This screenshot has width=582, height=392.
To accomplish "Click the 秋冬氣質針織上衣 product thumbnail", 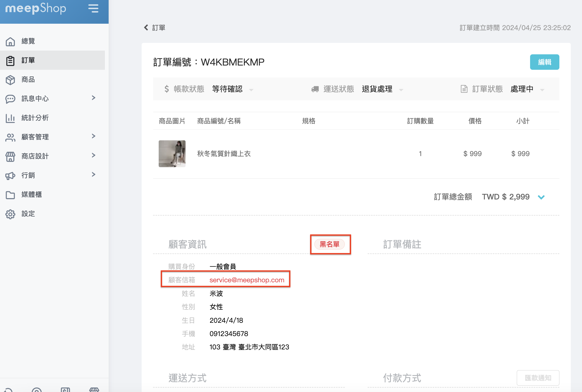I will (x=172, y=154).
